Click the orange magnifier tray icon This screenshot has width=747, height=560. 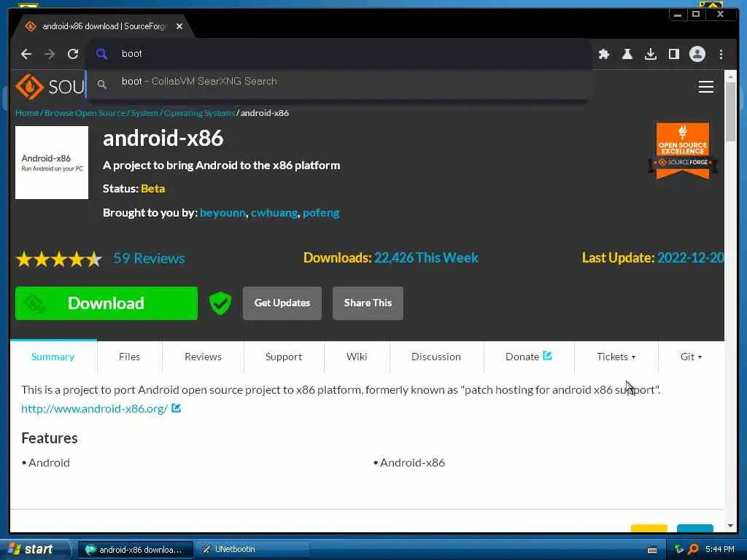pyautogui.click(x=693, y=550)
